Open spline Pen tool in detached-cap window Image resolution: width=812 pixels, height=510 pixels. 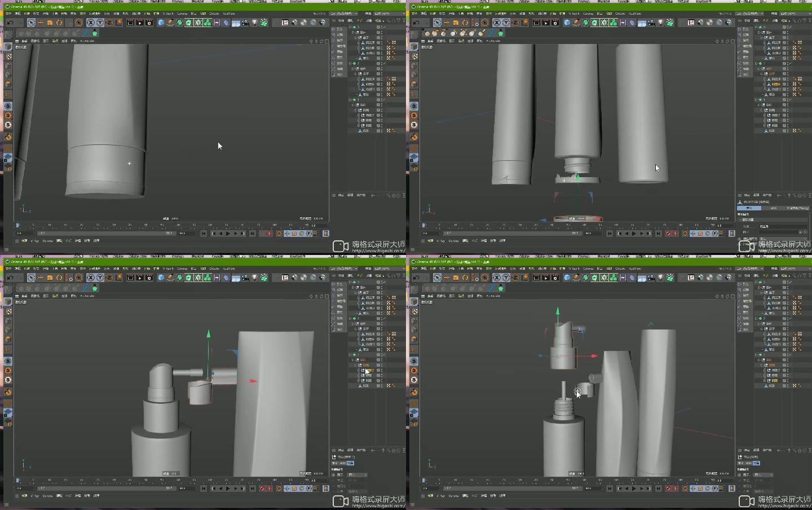click(576, 23)
